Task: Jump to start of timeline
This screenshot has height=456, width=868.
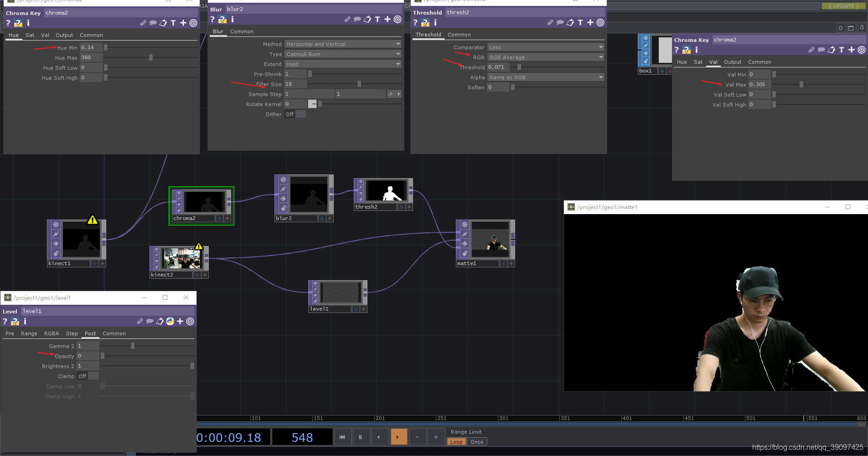Action: [x=342, y=437]
